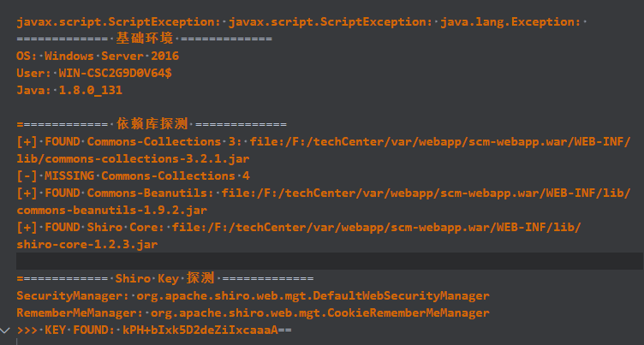Screen dimensions: 644x345
Task: Click the commons-beanutils-1.9.2.jar file name
Action: pos(111,210)
